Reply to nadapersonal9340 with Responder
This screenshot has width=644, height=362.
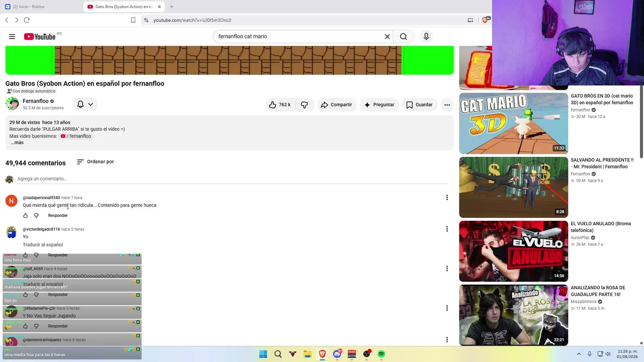[58, 216]
